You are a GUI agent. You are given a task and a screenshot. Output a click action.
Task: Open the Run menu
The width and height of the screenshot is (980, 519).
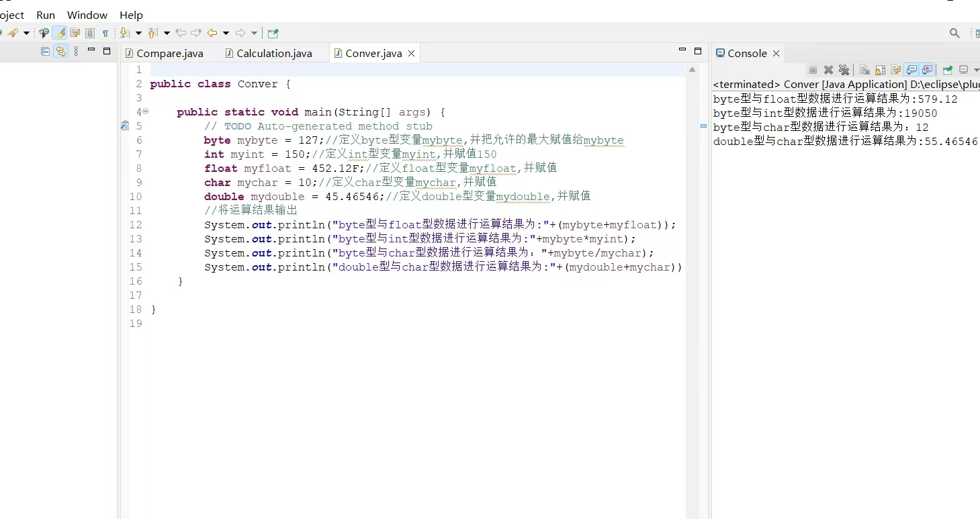(46, 15)
